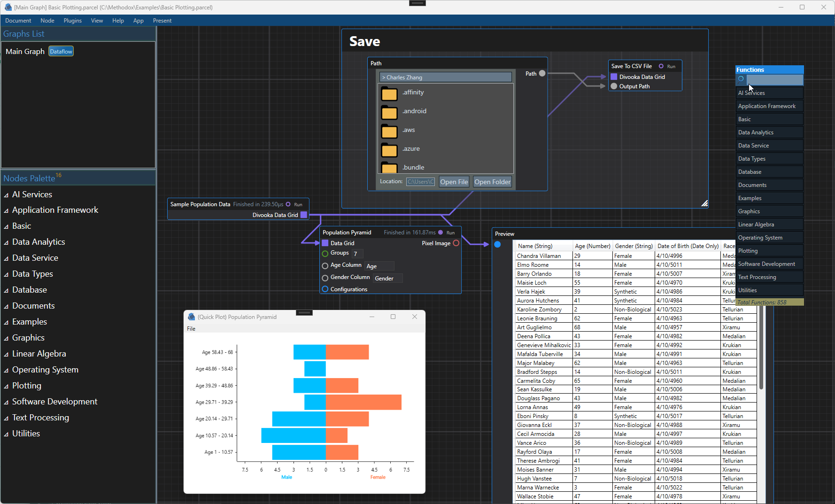Click the Methodox app logo in title bar

tap(8, 7)
